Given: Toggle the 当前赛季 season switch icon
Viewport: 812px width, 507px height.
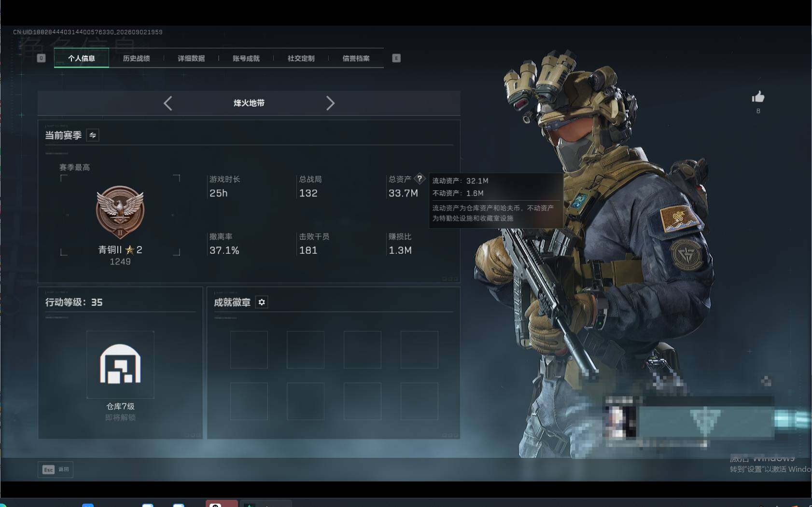Looking at the screenshot, I should pos(93,135).
